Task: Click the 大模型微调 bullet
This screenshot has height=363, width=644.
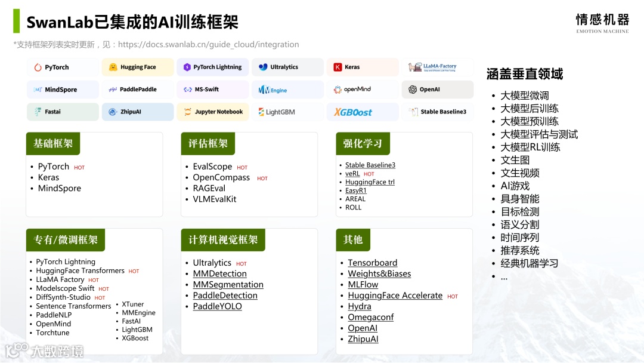Action: (x=525, y=96)
